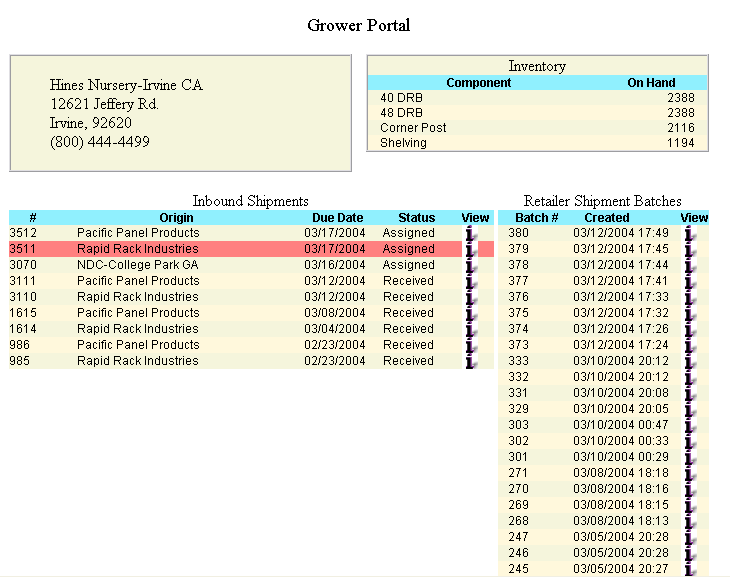
Task: View retailer shipment batch 269
Action: (690, 505)
